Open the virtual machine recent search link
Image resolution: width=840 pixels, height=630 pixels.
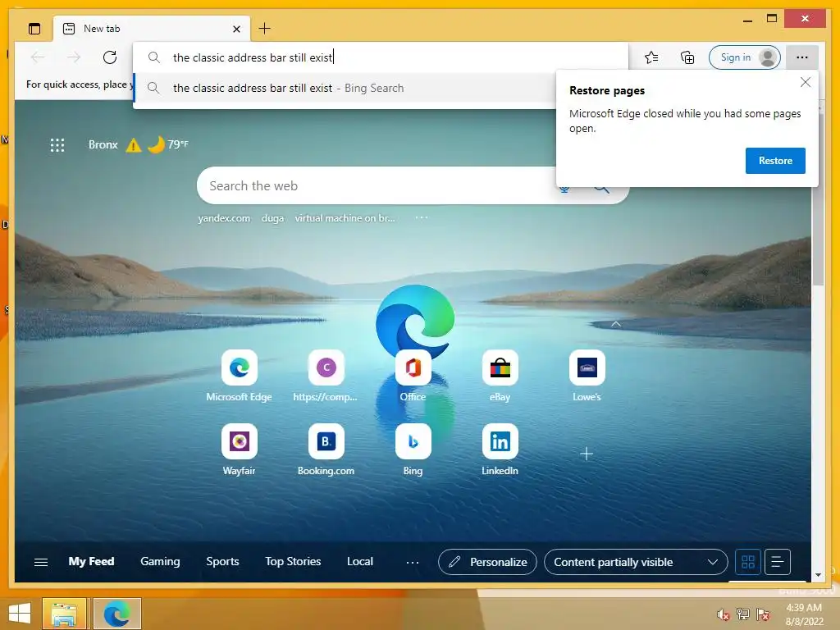click(345, 218)
